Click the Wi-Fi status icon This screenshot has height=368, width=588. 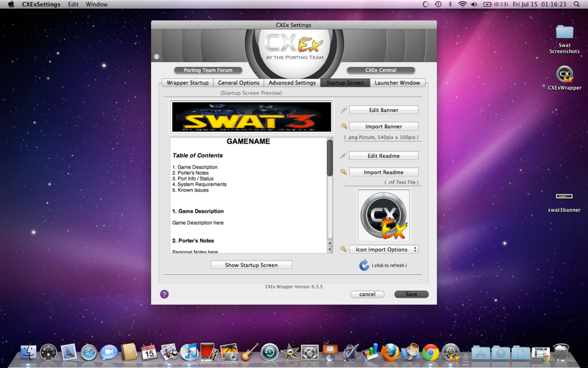point(462,4)
